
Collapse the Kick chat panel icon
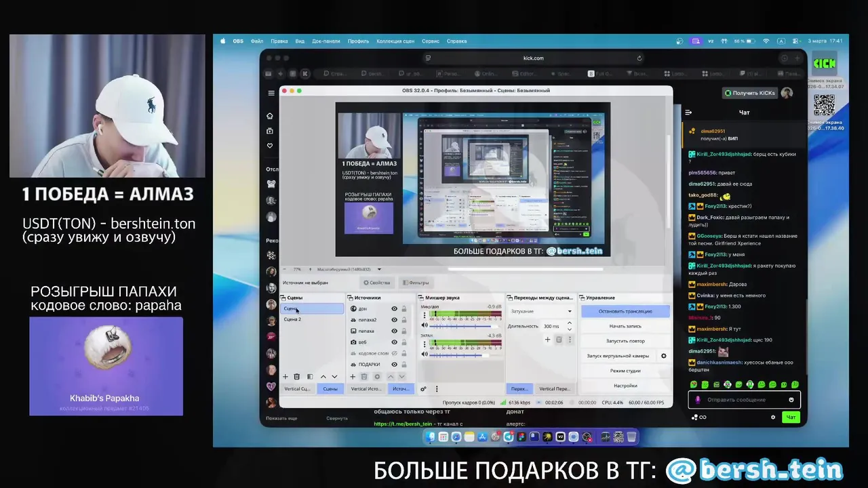(688, 113)
